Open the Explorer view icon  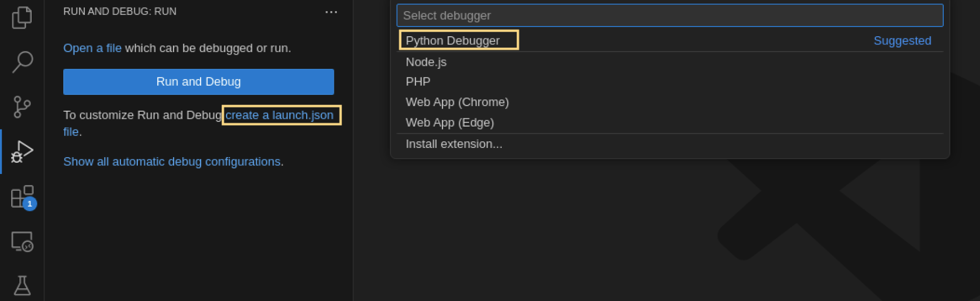click(x=22, y=17)
